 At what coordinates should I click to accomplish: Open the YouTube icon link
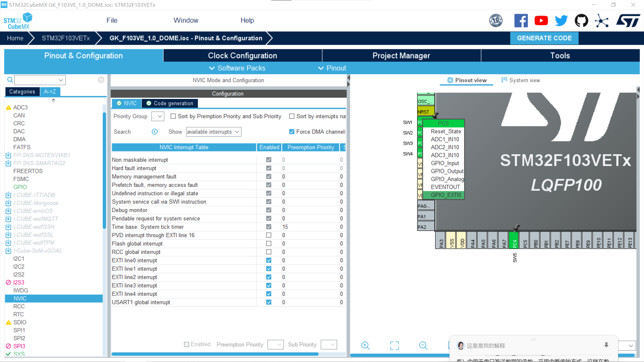[541, 21]
